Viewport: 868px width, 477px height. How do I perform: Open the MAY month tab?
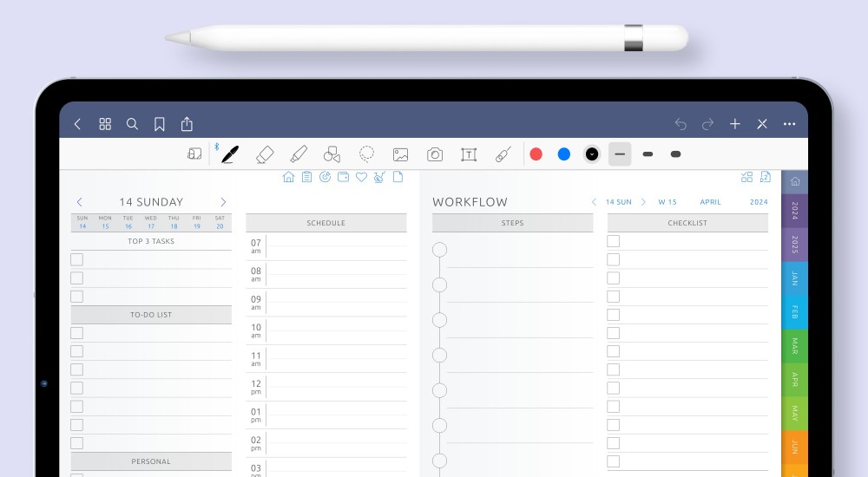point(794,414)
